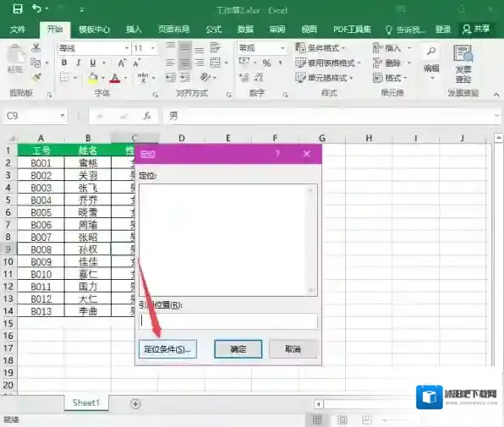Toggle Bold formatting in the ribbon

tap(64, 63)
